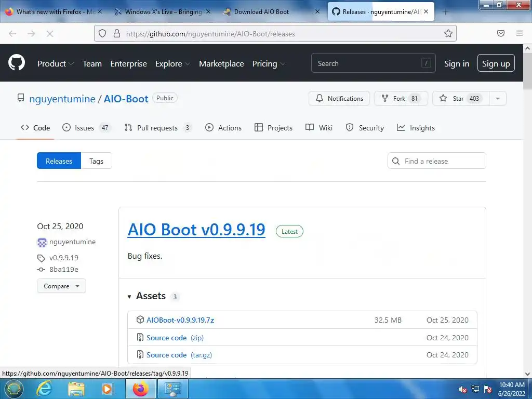Open the volume speaker tray icon
The height and width of the screenshot is (399, 532).
[462, 389]
